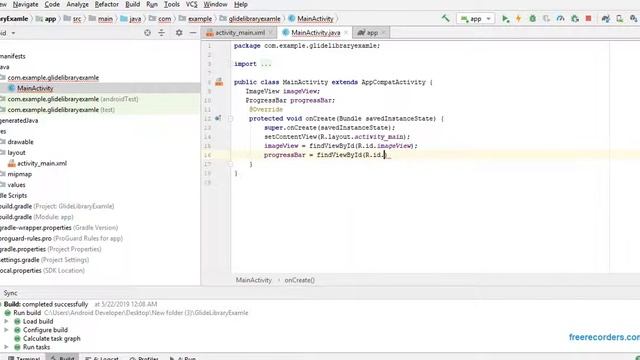
Task: Click the class gutter icon beside MainActivity
Action: click(219, 82)
